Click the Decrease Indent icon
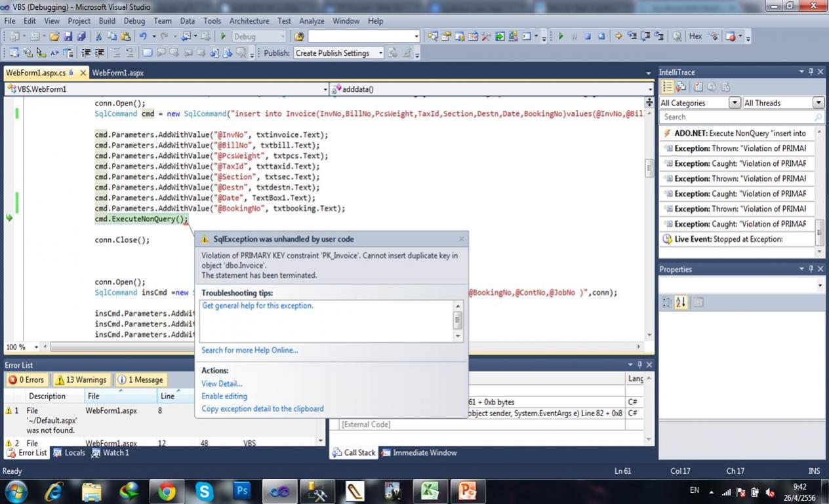Image resolution: width=829 pixels, height=504 pixels. [86, 53]
